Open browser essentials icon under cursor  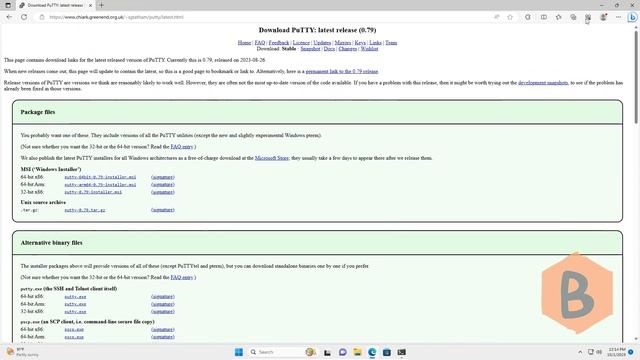pos(588,17)
